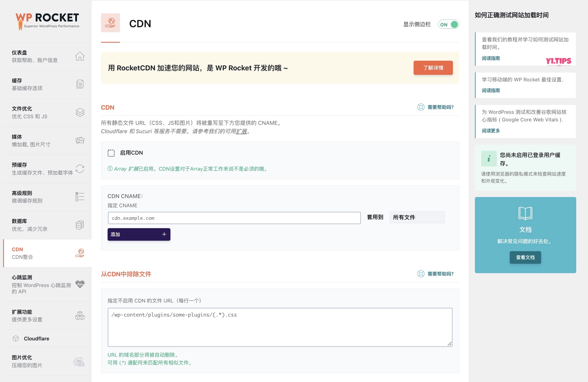588x382 pixels.
Task: Click the dashboard house icon
Action: tap(80, 56)
